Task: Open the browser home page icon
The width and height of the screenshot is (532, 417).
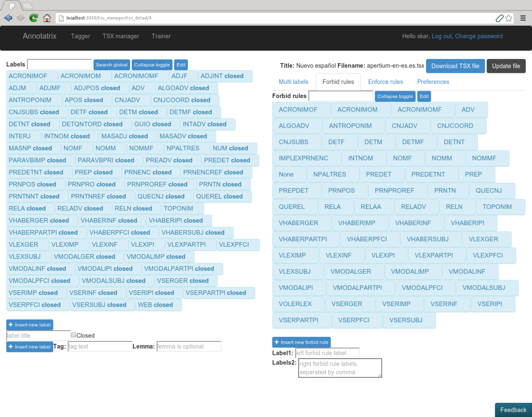Action: pyautogui.click(x=47, y=18)
